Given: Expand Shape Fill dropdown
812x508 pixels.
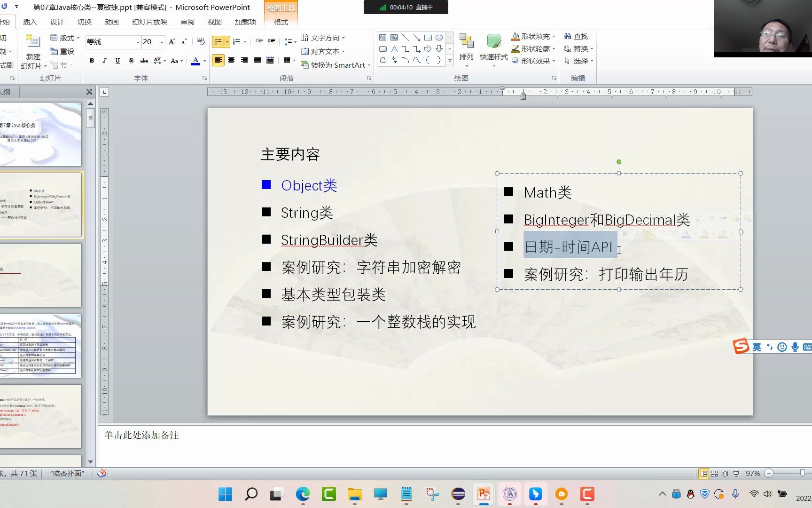Looking at the screenshot, I should pyautogui.click(x=554, y=37).
